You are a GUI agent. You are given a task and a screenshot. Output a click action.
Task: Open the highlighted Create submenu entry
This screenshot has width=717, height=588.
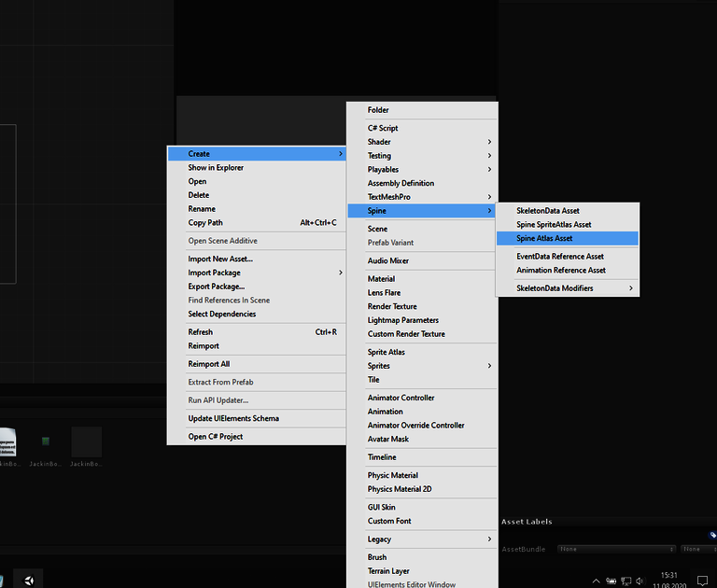[x=257, y=154]
